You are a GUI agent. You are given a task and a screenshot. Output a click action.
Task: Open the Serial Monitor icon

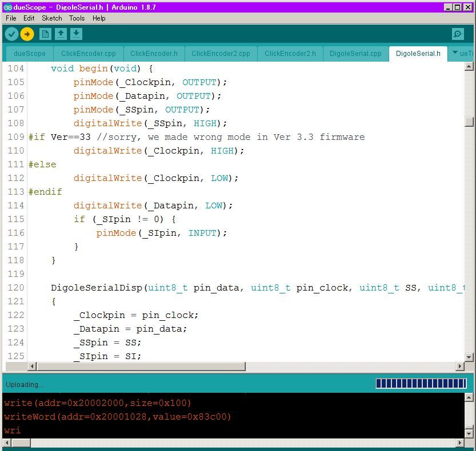458,34
